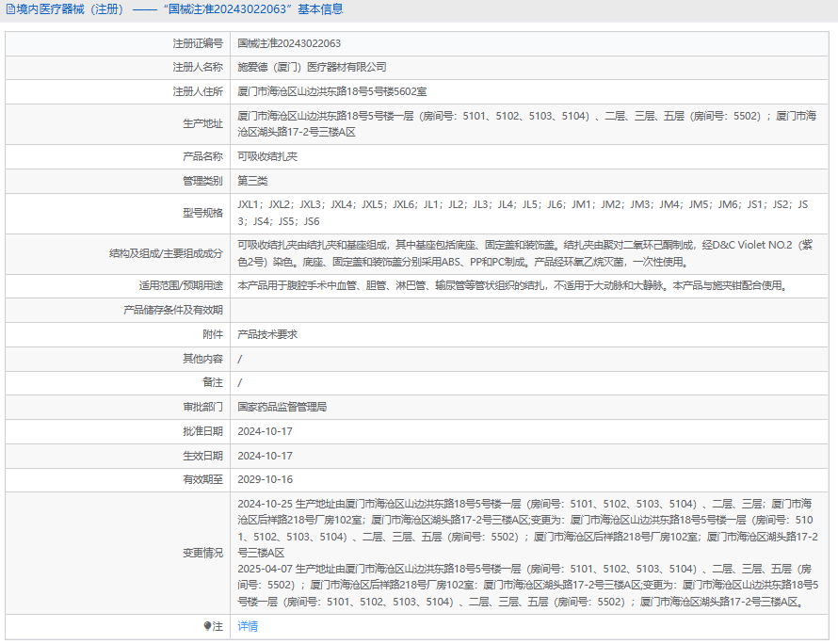Click the label 产品储存条件及有效期

[172, 310]
